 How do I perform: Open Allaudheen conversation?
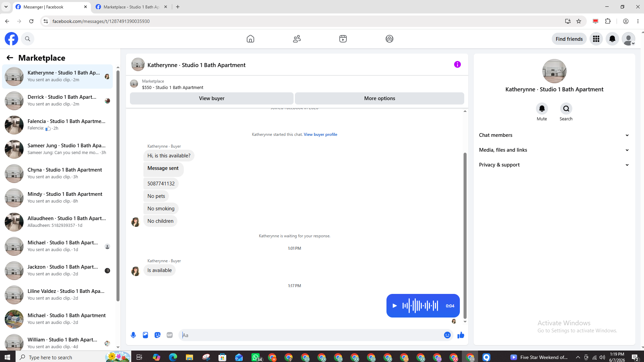pyautogui.click(x=57, y=222)
